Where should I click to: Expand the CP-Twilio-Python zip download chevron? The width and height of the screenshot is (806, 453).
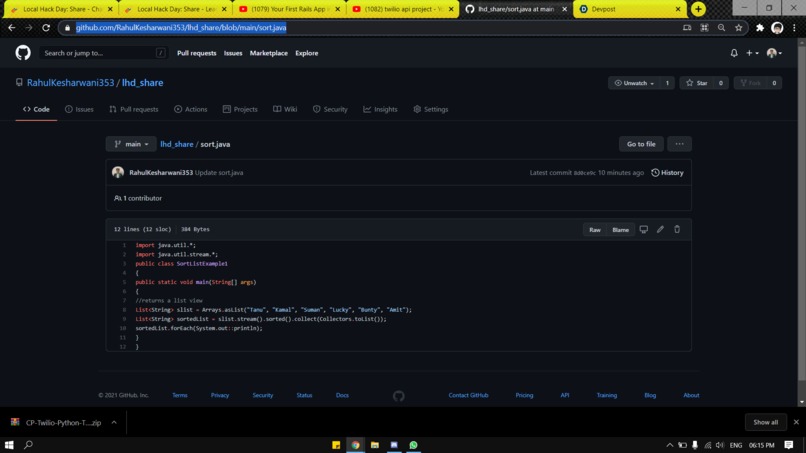tap(114, 423)
